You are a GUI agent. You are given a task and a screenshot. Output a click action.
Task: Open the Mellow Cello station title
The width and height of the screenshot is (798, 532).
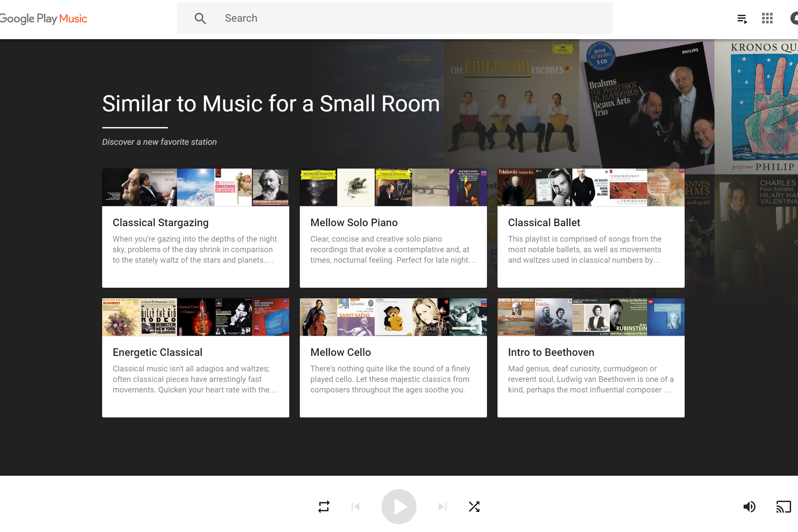341,352
